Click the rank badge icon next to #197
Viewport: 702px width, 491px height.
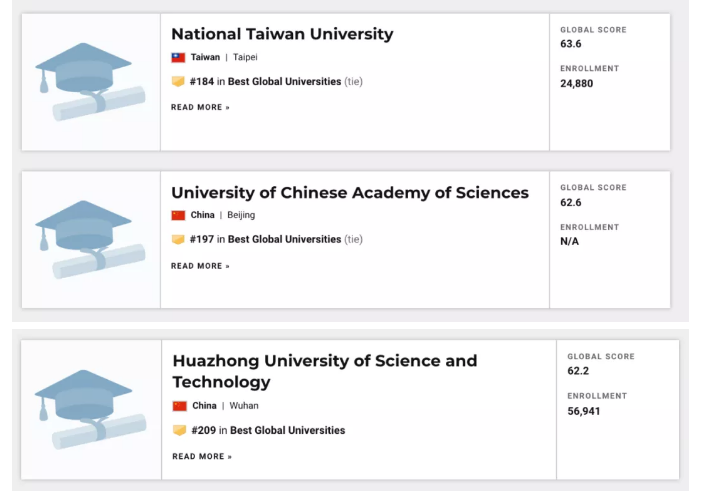[178, 240]
